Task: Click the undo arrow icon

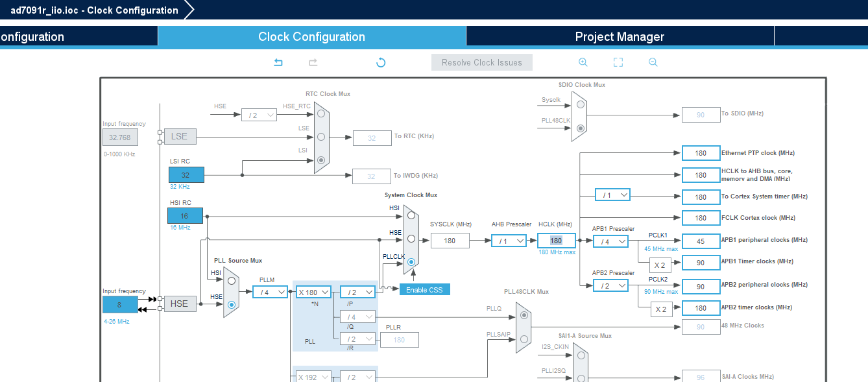Action: point(278,62)
